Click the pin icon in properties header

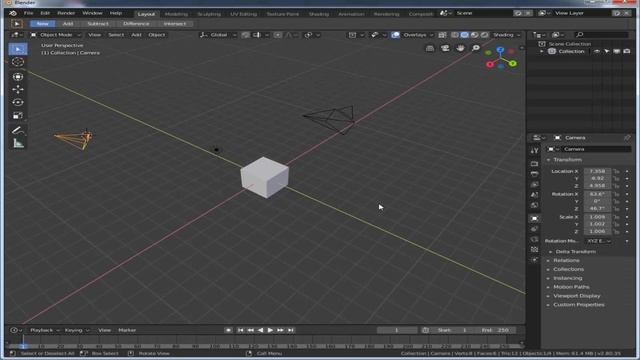[x=627, y=138]
